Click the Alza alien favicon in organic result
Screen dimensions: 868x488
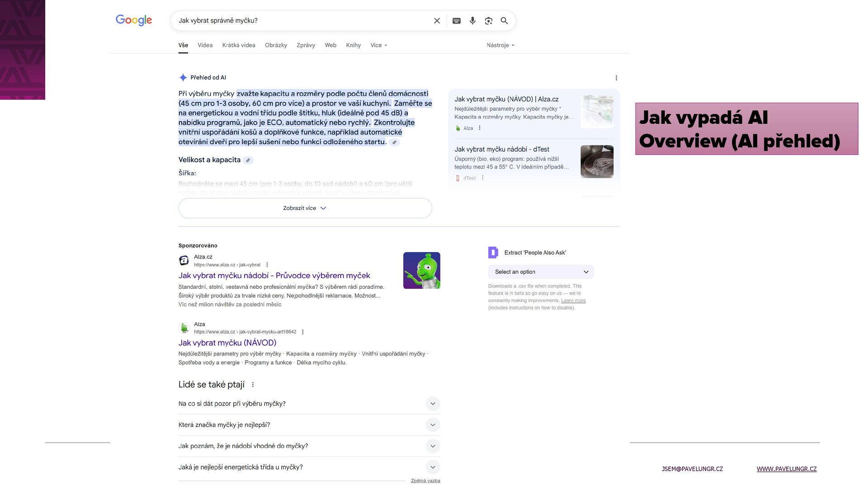(x=184, y=328)
